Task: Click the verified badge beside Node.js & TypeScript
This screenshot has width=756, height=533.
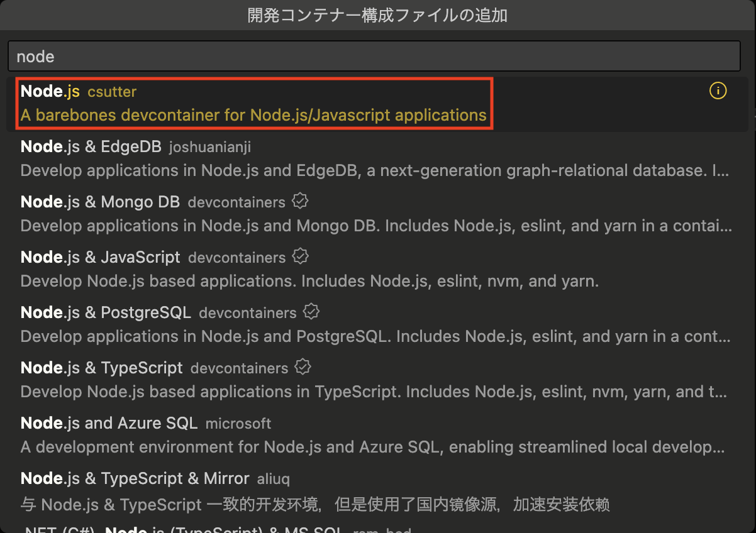Action: (303, 366)
